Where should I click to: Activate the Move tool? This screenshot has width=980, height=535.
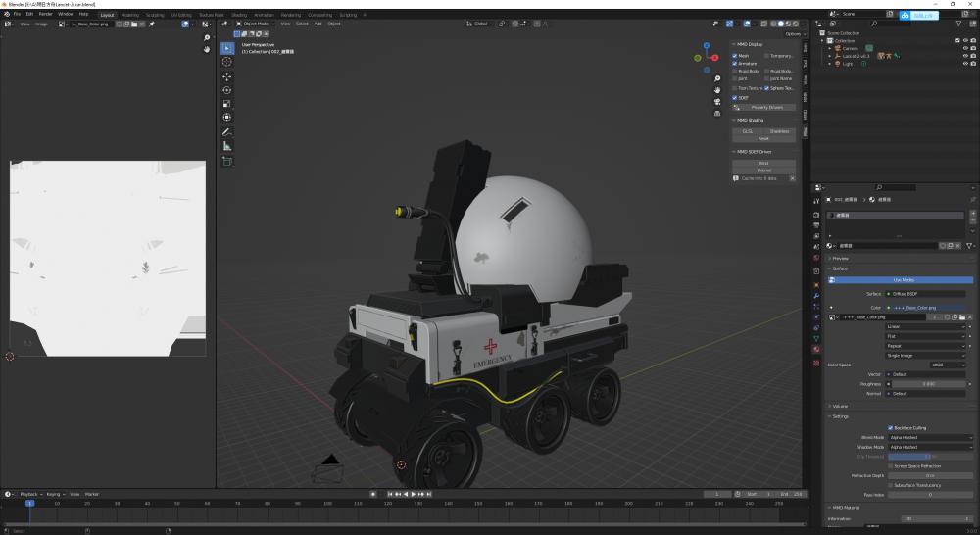(227, 76)
